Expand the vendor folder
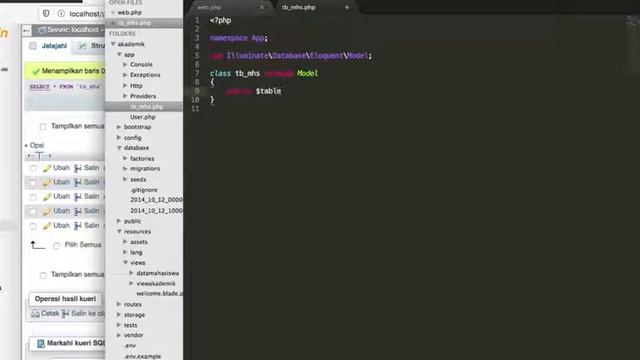The width and height of the screenshot is (640, 360). (119, 335)
